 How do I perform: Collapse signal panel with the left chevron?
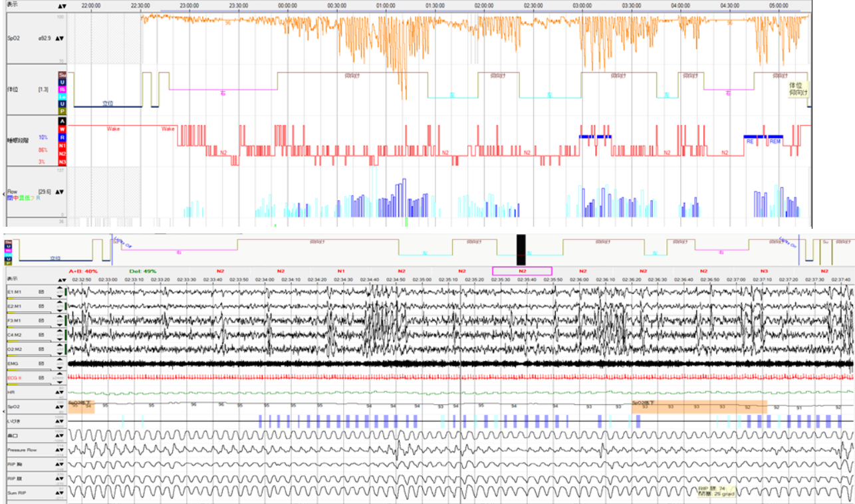pos(3,412)
